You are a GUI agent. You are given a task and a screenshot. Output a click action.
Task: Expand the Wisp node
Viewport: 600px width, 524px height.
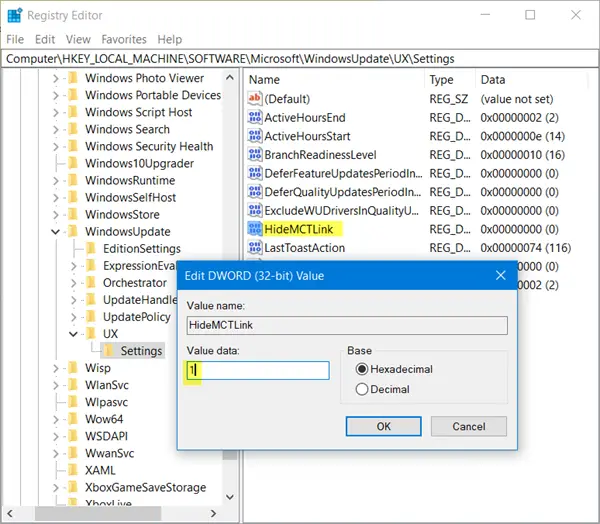[x=56, y=368]
